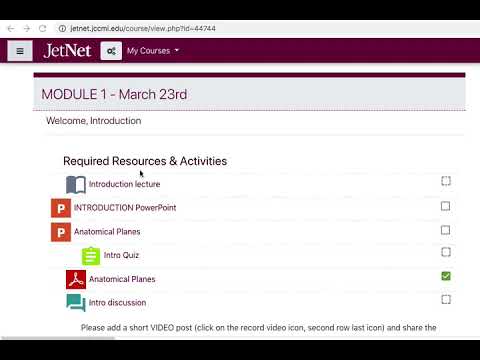This screenshot has width=480, height=360.
Task: Open the hamburger side navigation menu
Action: coord(20,51)
